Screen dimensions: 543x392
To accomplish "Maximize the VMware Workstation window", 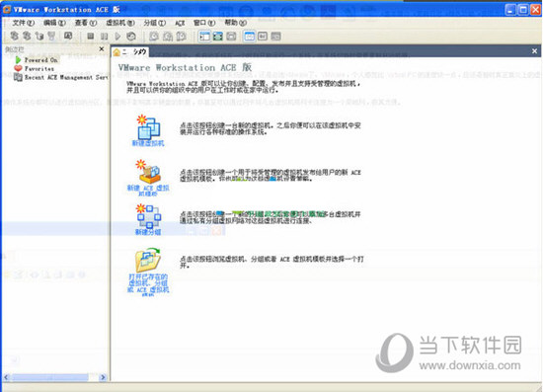I will (x=523, y=9).
